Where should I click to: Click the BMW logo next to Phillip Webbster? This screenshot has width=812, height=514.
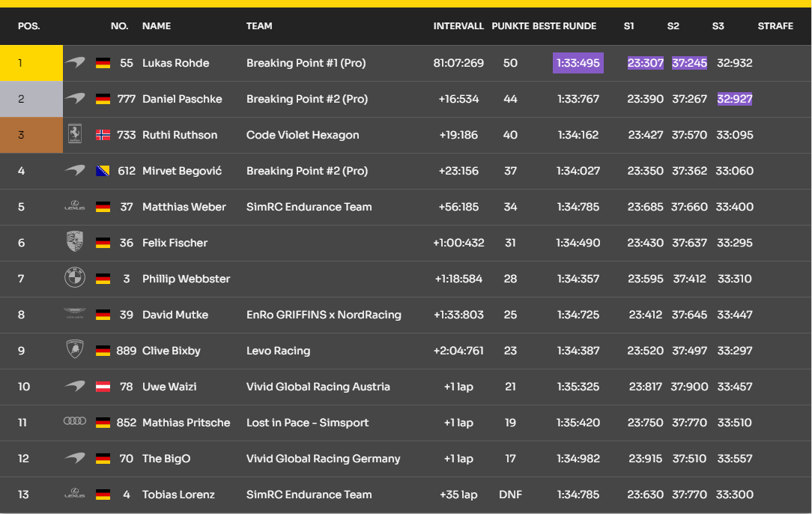coord(75,279)
